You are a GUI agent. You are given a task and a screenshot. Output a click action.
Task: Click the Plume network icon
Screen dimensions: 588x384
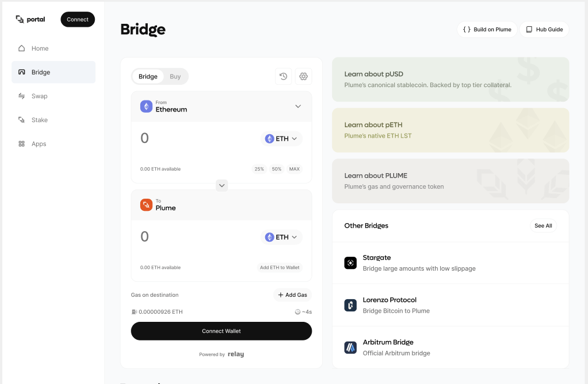(147, 205)
